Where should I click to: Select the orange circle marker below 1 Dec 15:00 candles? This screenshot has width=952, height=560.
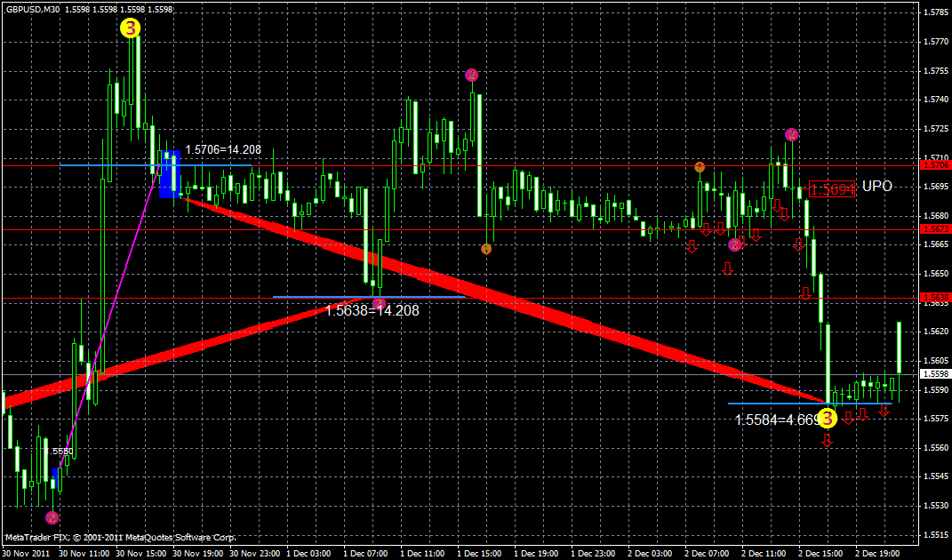point(485,249)
